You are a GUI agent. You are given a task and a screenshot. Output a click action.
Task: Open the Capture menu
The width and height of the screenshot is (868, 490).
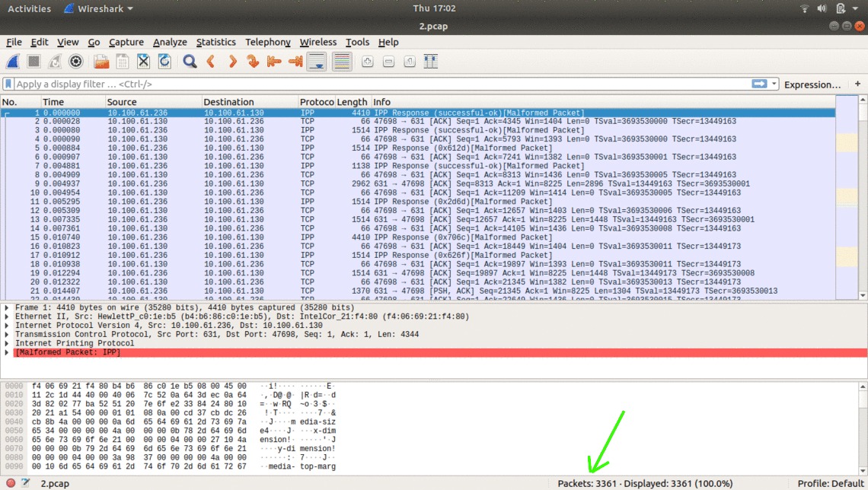[x=126, y=42]
